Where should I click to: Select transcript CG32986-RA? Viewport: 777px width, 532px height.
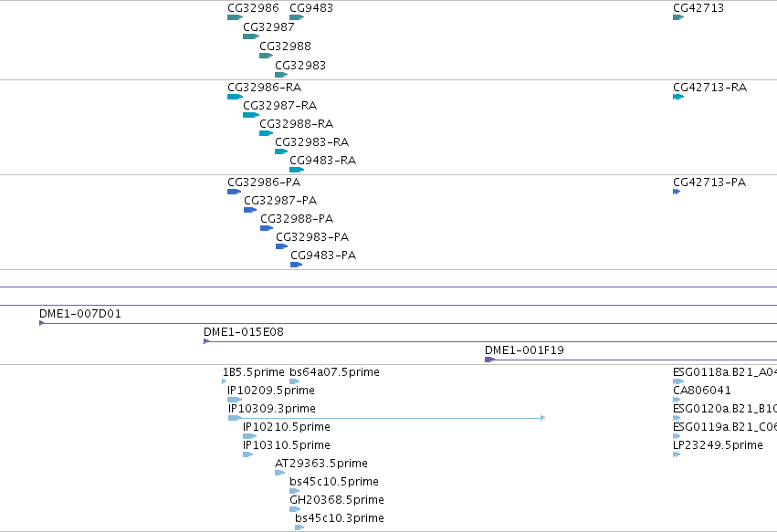[x=235, y=97]
